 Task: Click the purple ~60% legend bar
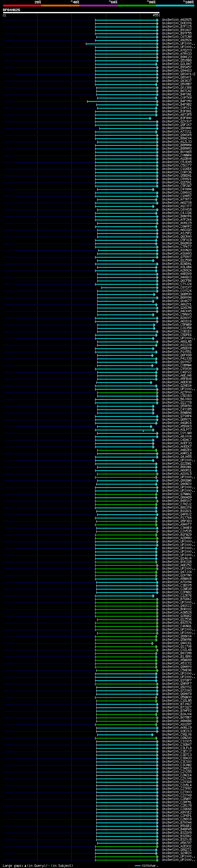99,6
